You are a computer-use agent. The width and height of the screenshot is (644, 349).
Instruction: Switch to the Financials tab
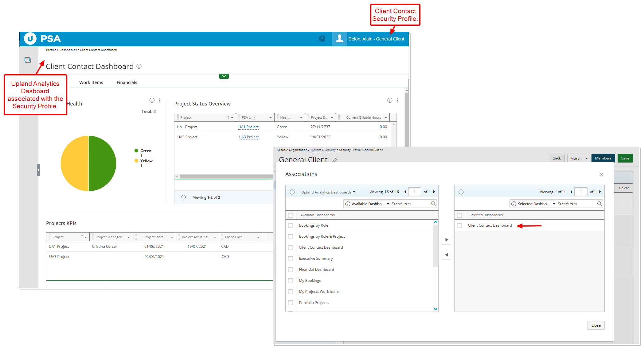pyautogui.click(x=127, y=82)
